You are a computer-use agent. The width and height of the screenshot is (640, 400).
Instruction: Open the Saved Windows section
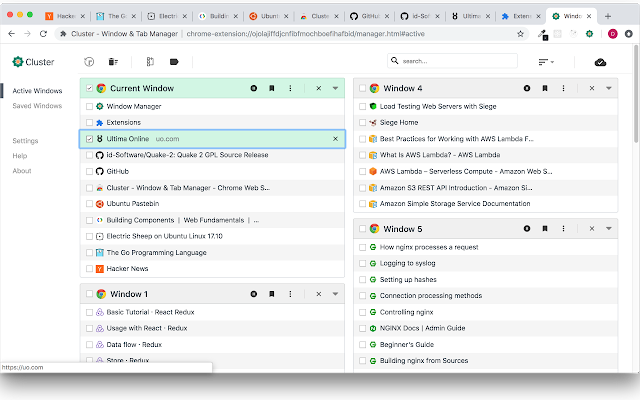pyautogui.click(x=37, y=106)
